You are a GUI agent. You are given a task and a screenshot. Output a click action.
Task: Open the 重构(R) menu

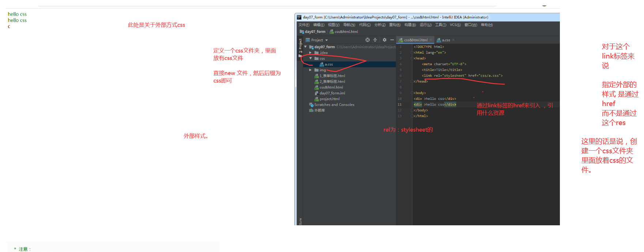395,25
